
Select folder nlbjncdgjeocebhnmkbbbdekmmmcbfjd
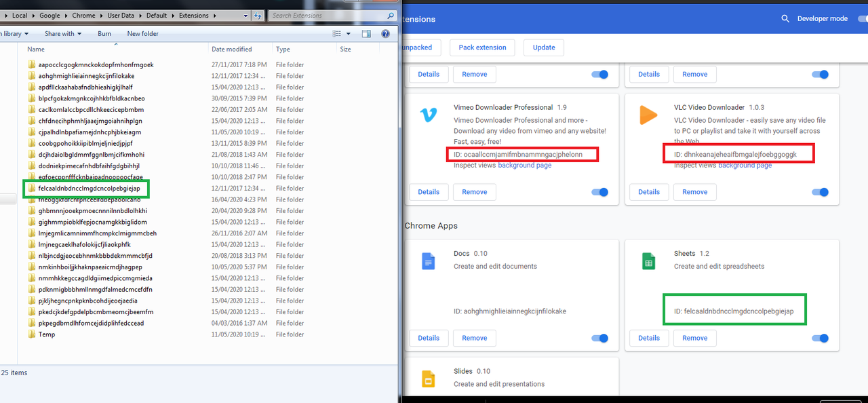point(96,256)
